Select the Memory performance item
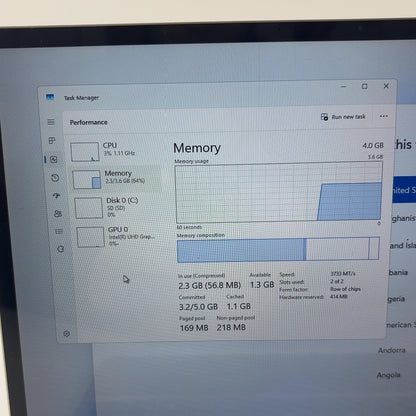416x416 pixels. (115, 179)
